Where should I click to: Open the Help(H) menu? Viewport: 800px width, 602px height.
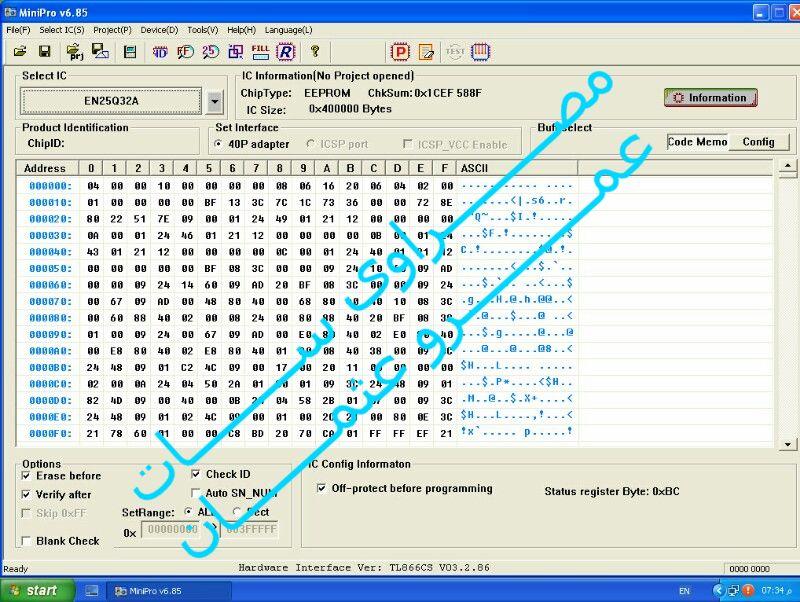coord(241,30)
